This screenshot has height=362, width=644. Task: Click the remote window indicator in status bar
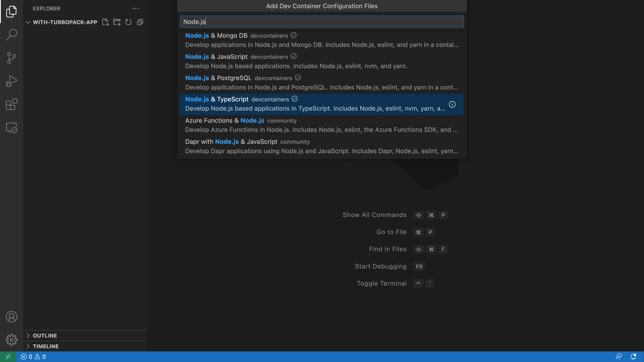8,356
